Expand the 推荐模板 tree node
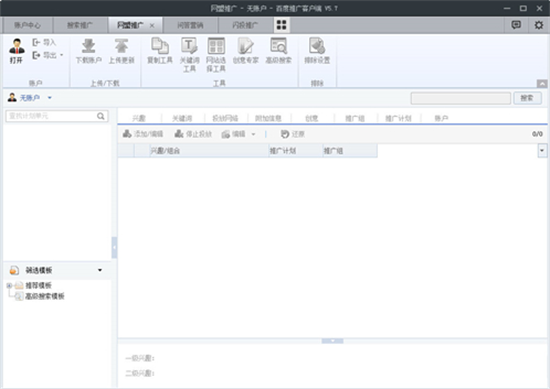 [x=9, y=286]
